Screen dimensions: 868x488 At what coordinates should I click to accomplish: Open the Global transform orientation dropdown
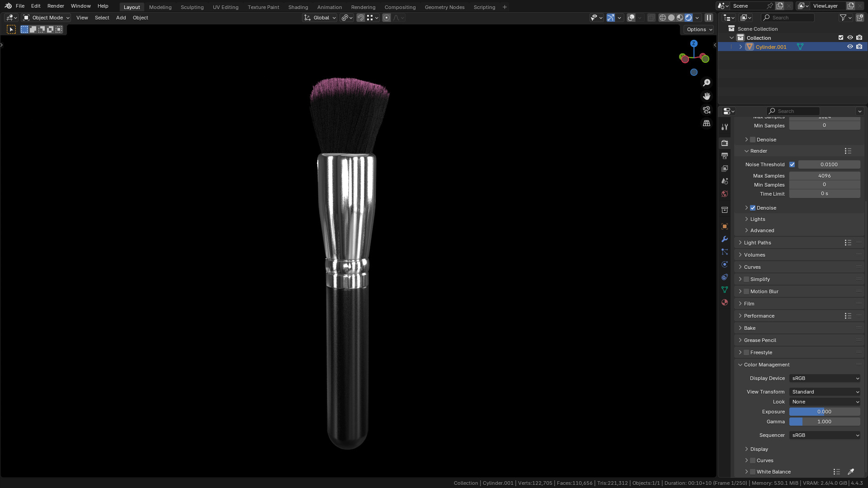[x=320, y=18]
